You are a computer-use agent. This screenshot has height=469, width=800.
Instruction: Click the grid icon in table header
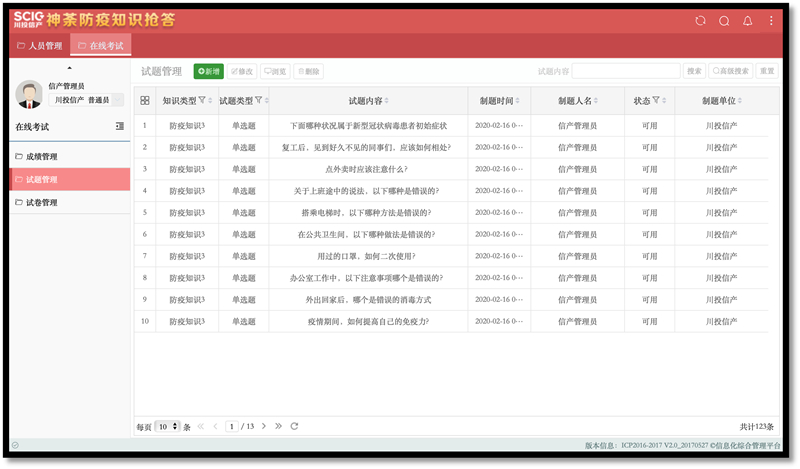pyautogui.click(x=145, y=101)
